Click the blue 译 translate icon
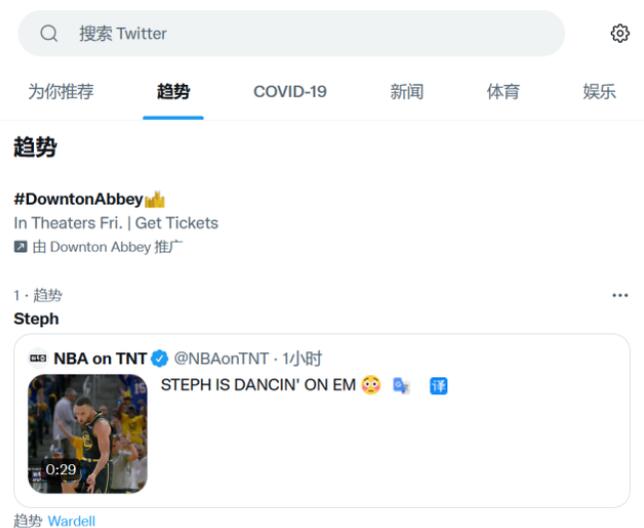 [x=438, y=385]
